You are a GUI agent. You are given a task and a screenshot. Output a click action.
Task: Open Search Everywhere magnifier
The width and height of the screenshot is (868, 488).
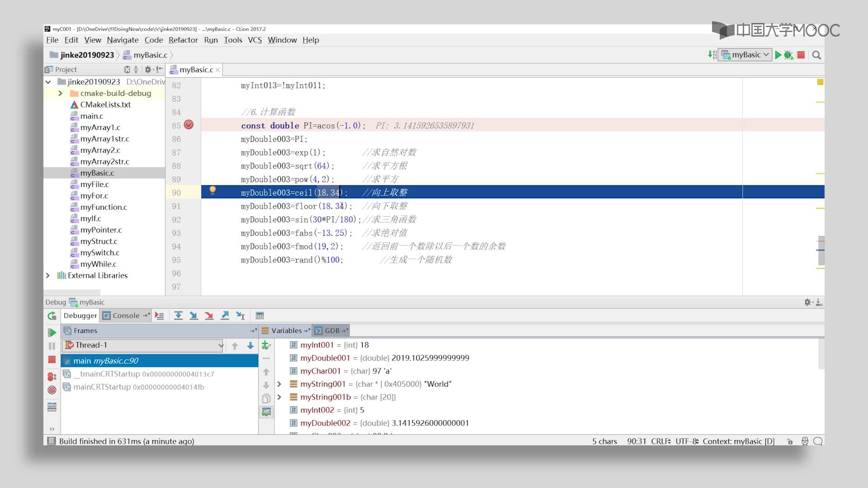(816, 55)
